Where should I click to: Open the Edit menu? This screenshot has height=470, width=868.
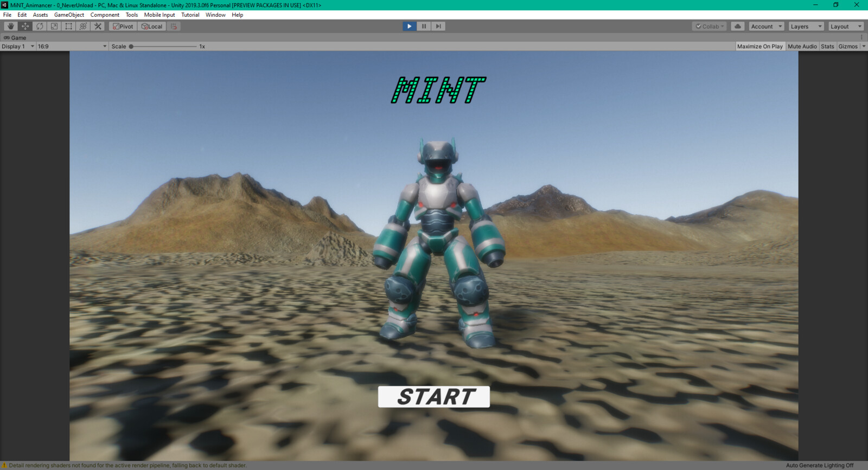22,15
